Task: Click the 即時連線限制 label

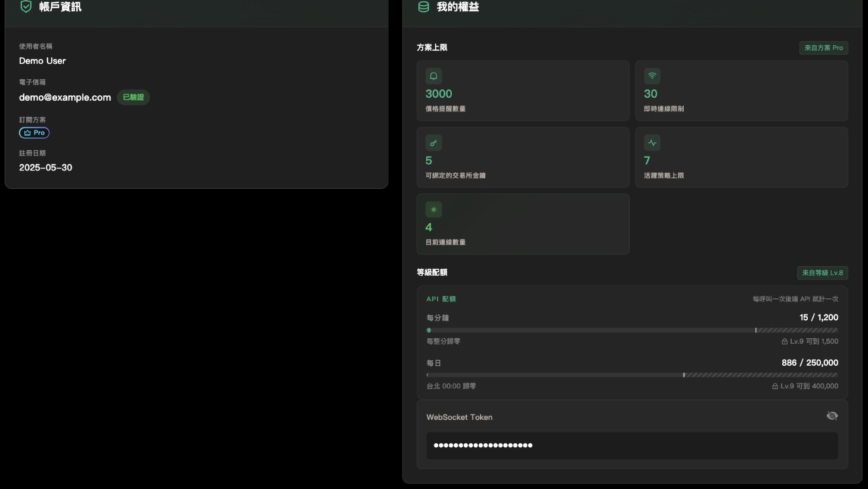Action: pos(664,109)
